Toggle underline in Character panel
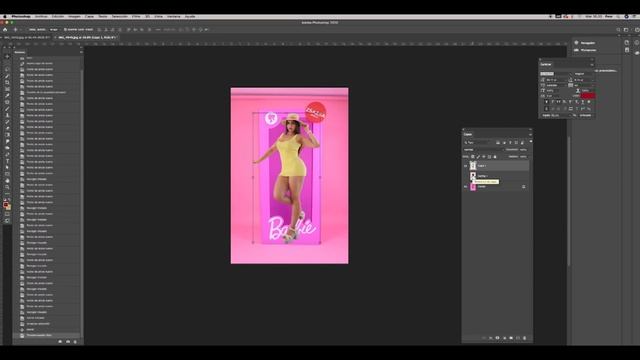This screenshot has width=640, height=360. coord(582,102)
